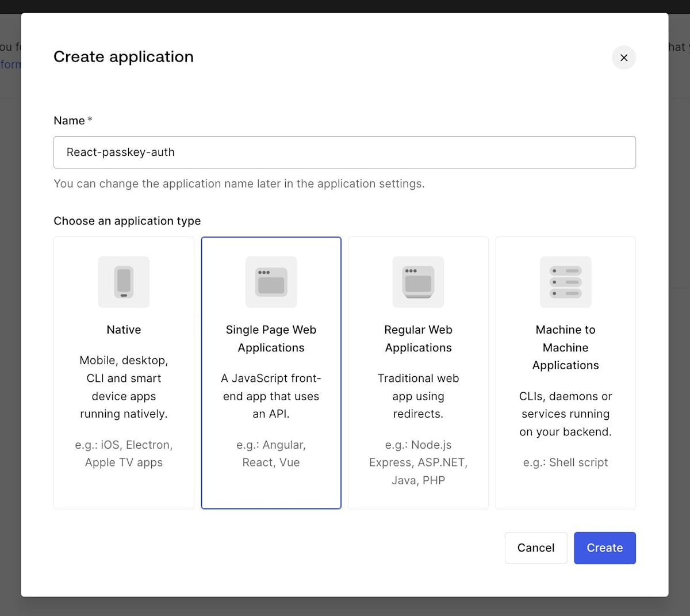Click the blue Create button
This screenshot has height=616, width=690.
click(604, 548)
